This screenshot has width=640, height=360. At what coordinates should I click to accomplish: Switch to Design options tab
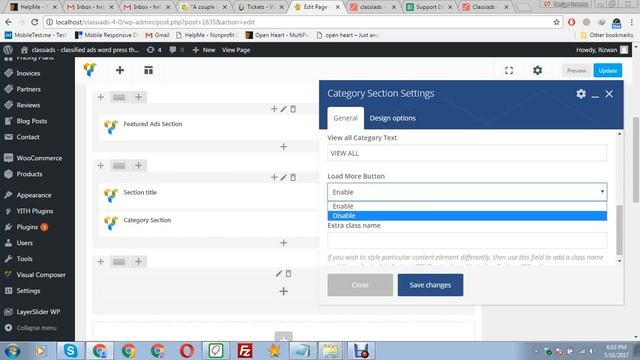click(393, 118)
